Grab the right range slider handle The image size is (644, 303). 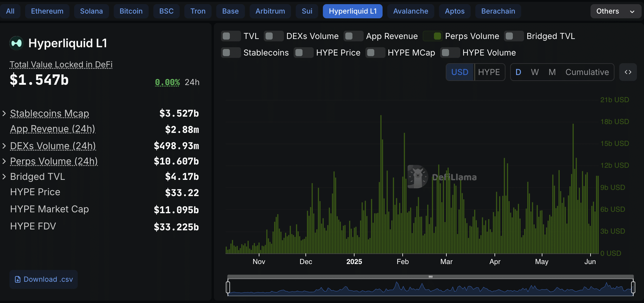point(633,287)
